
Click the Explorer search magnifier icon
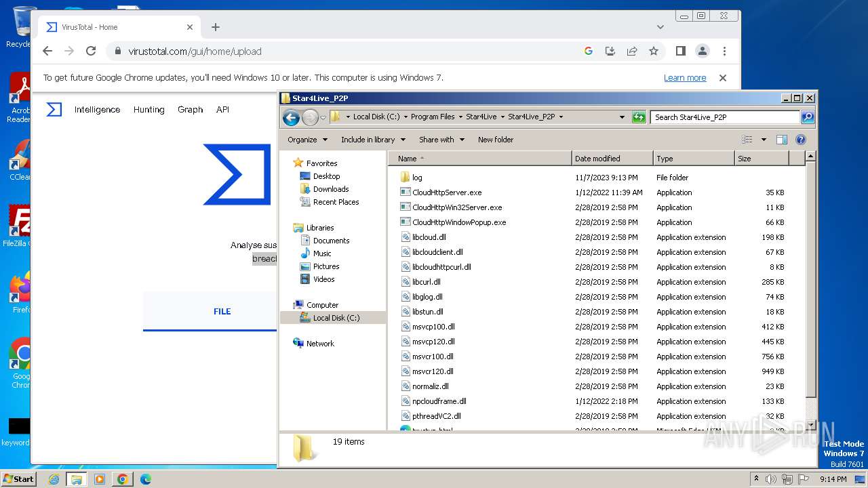click(x=807, y=117)
